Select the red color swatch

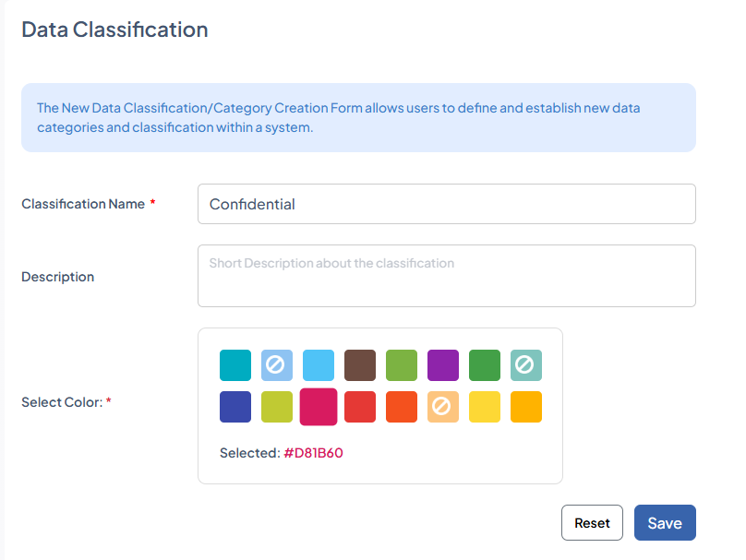tap(360, 407)
